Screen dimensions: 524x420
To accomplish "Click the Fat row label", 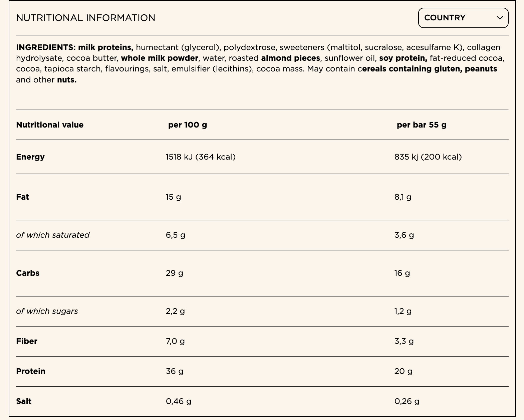I will (22, 197).
